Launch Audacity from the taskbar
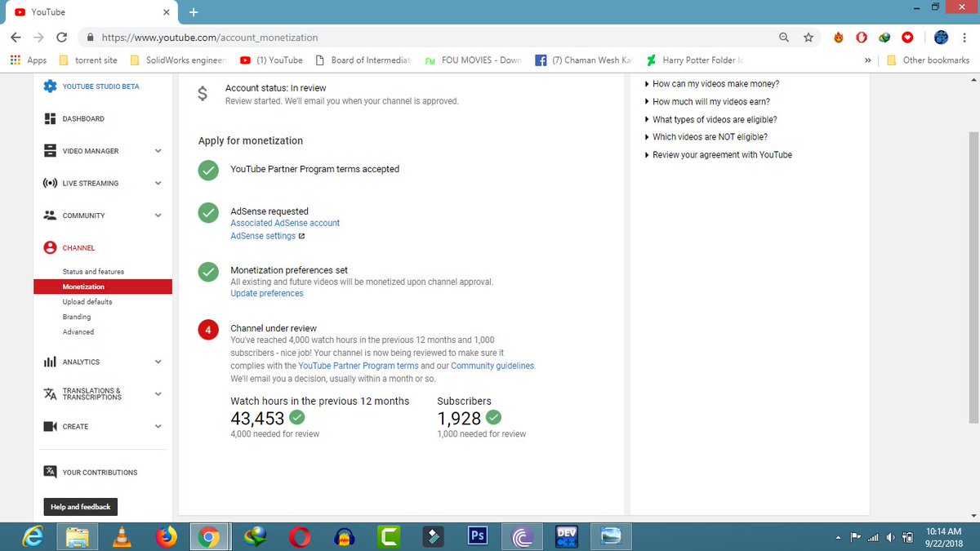 click(344, 536)
